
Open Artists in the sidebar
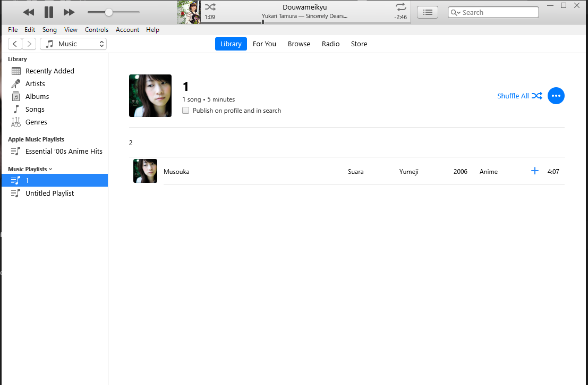[x=54, y=83]
